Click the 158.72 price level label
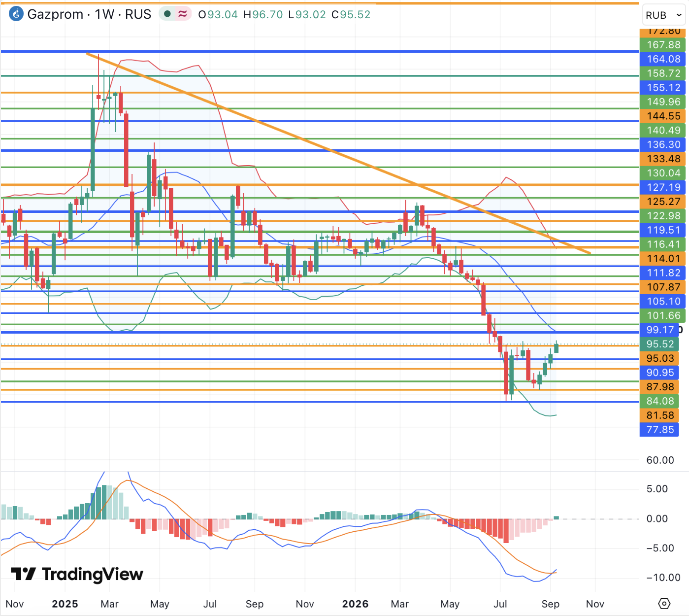This screenshot has height=616, width=689. coord(663,73)
